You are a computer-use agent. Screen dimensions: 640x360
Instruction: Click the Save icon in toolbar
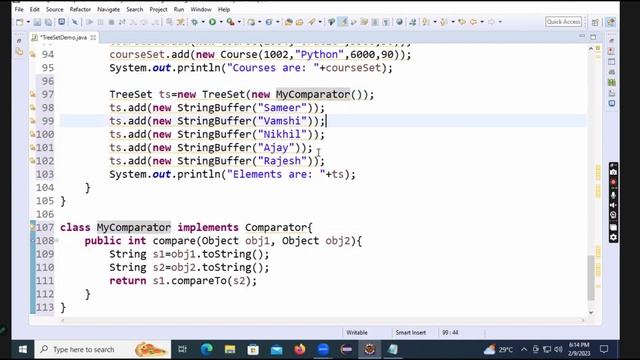[37, 22]
